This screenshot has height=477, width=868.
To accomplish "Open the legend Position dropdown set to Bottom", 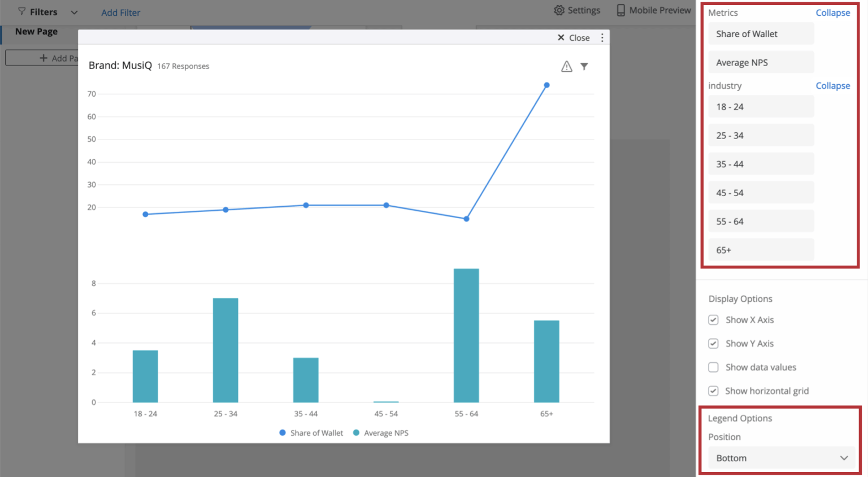I will click(x=782, y=458).
